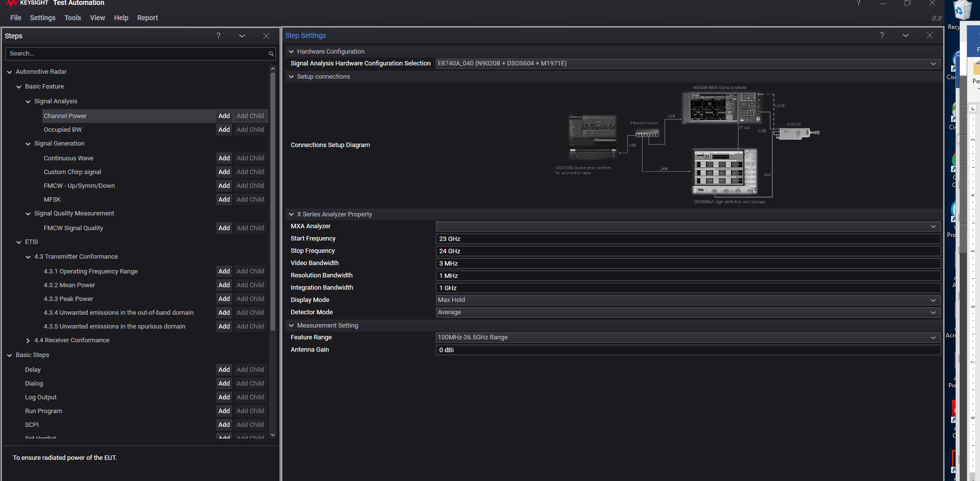980x481 pixels.
Task: Add the FMCW Signal Quality step
Action: [224, 228]
